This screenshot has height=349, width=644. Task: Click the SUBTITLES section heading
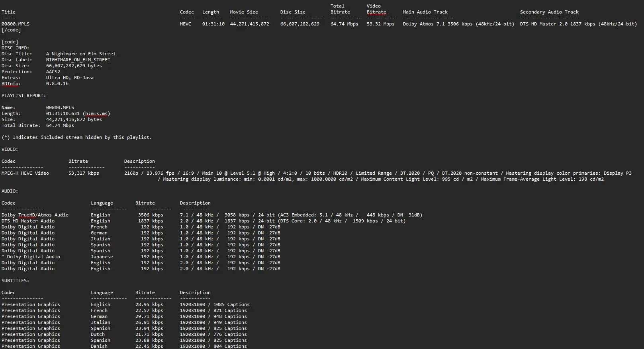[x=16, y=281]
